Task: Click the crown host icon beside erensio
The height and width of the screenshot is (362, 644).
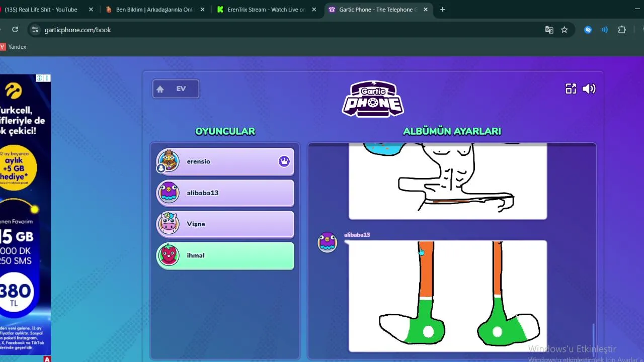Action: point(284,161)
